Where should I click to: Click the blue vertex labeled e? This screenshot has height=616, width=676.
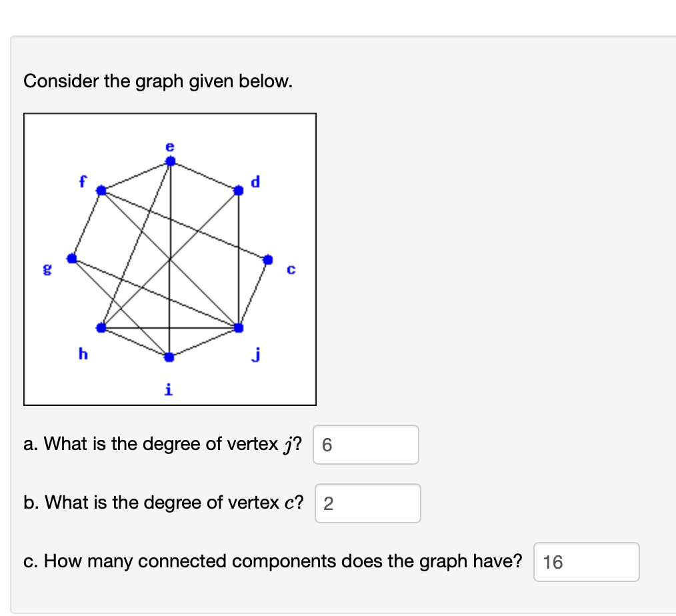[171, 159]
